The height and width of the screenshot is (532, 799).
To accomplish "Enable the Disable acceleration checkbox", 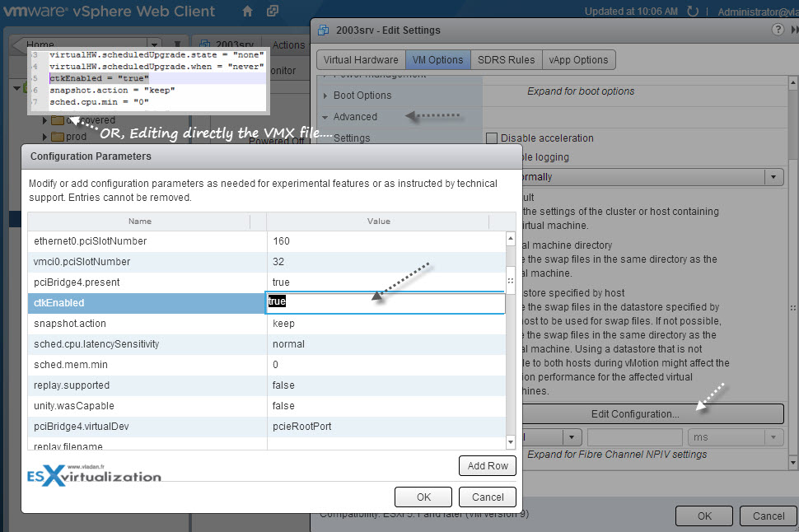I will tap(492, 138).
